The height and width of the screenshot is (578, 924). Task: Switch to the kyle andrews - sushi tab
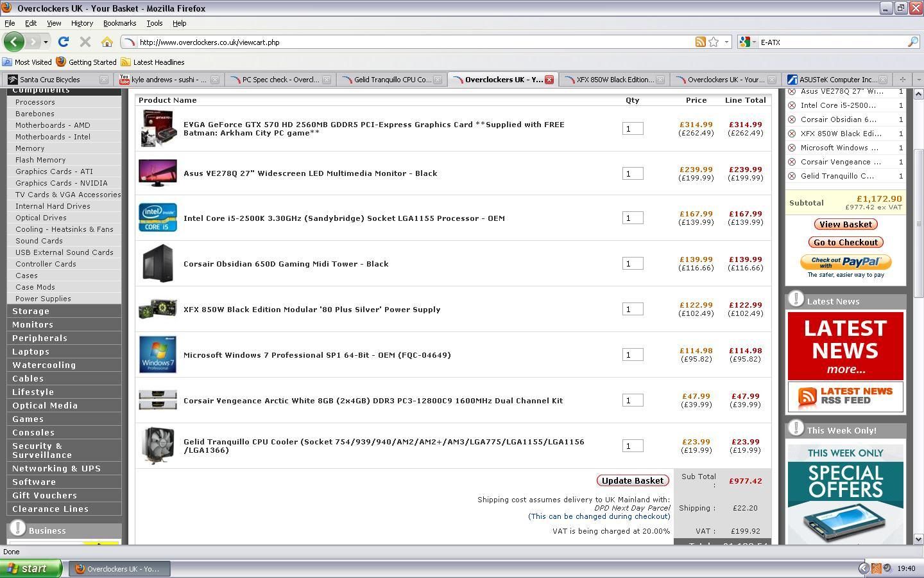169,80
